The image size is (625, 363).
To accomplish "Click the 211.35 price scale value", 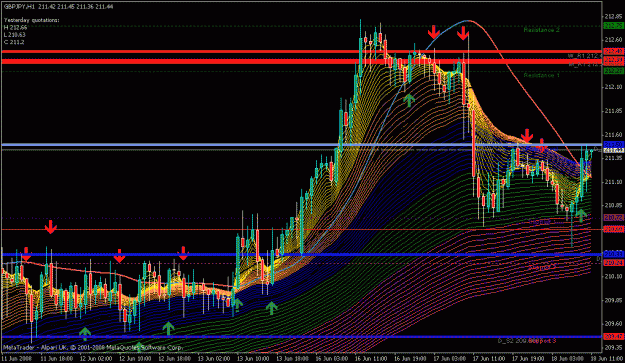I will pyautogui.click(x=614, y=158).
